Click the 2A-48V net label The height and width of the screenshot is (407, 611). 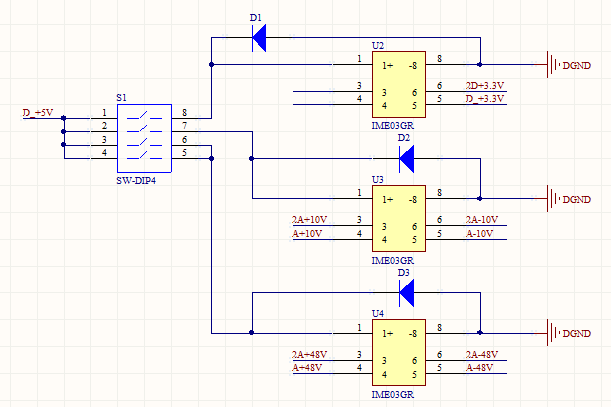tap(482, 354)
